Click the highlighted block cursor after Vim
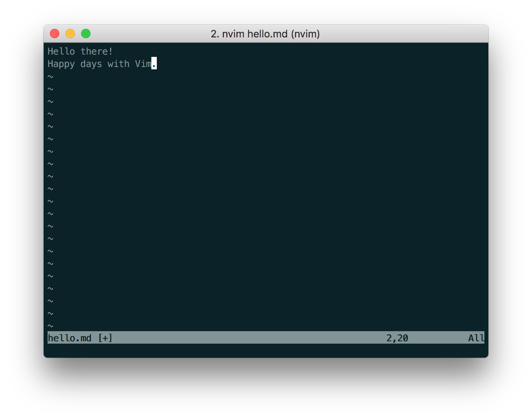Viewport: 532px width, 420px height. (x=154, y=64)
